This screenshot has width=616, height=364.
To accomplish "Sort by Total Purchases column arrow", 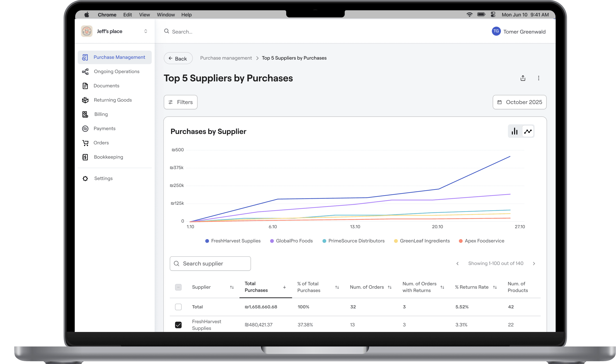I will click(284, 287).
